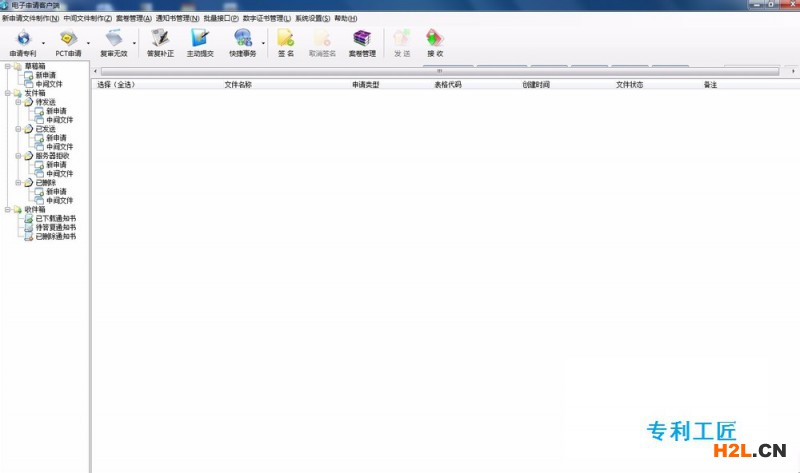The height and width of the screenshot is (473, 800).
Task: Collapse the 待发送 tree node
Action: pyautogui.click(x=18, y=102)
